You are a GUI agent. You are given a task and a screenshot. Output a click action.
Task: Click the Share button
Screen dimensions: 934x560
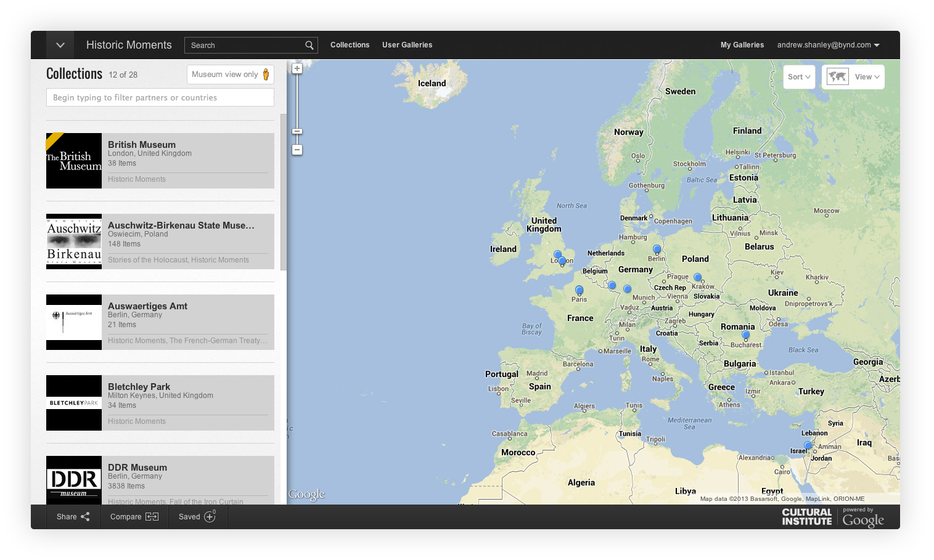73,517
